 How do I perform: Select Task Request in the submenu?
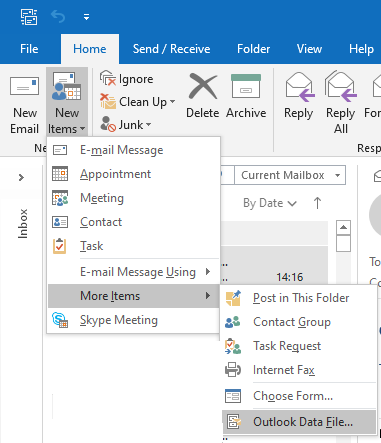299,346
